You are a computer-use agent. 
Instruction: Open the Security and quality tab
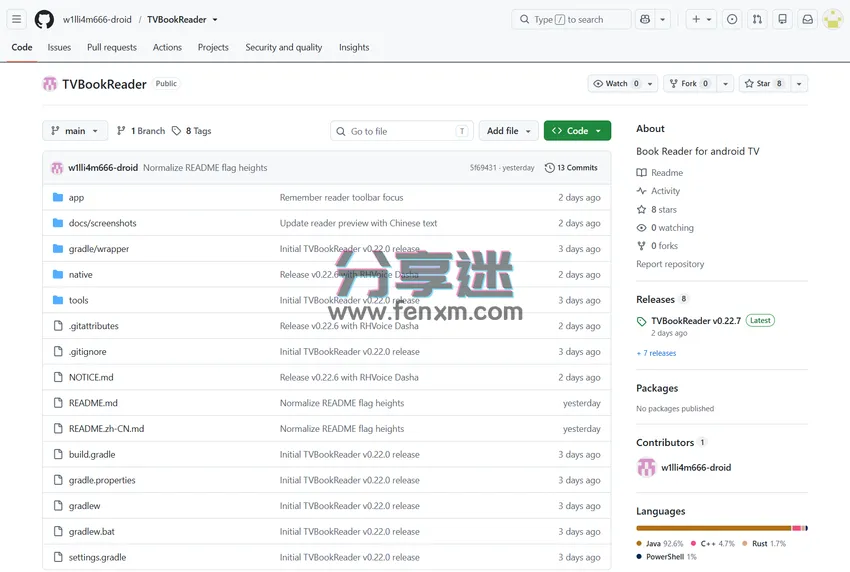pos(284,47)
